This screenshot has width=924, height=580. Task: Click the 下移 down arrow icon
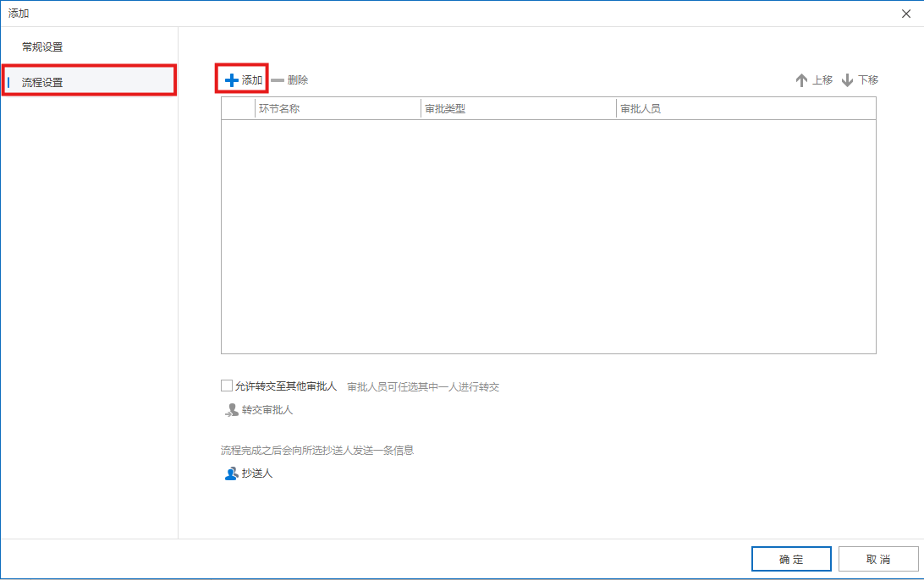(x=846, y=79)
